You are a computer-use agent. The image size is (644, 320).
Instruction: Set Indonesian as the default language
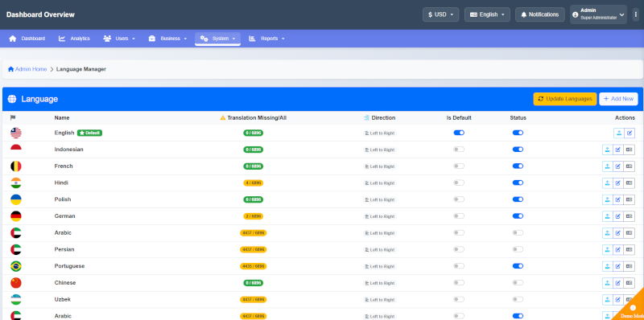[x=459, y=150]
